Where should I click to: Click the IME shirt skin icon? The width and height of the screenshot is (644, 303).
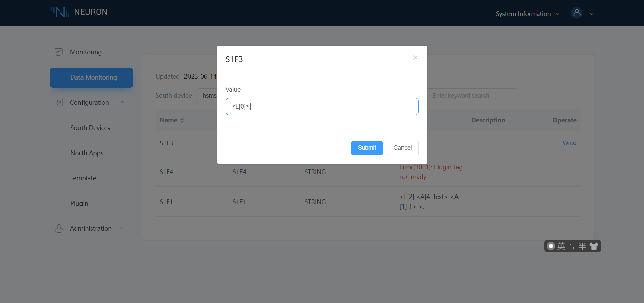click(594, 246)
